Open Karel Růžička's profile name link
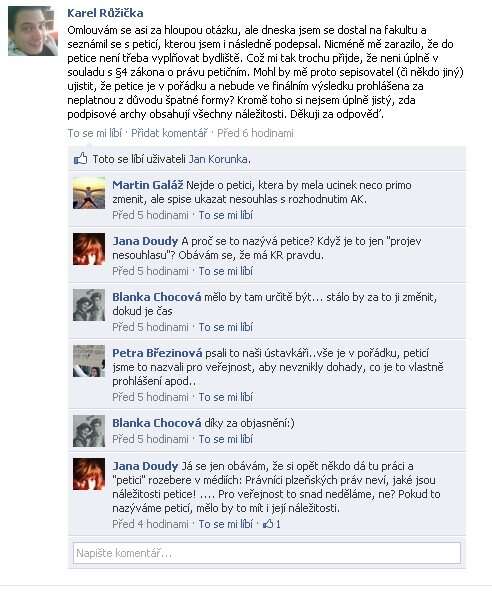Viewport: 492px width, 592px height. 105,13
